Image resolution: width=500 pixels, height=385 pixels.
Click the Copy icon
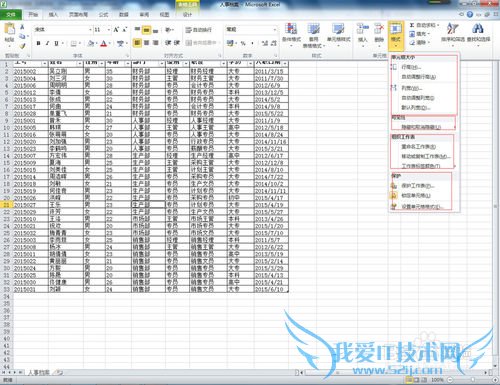[x=22, y=36]
